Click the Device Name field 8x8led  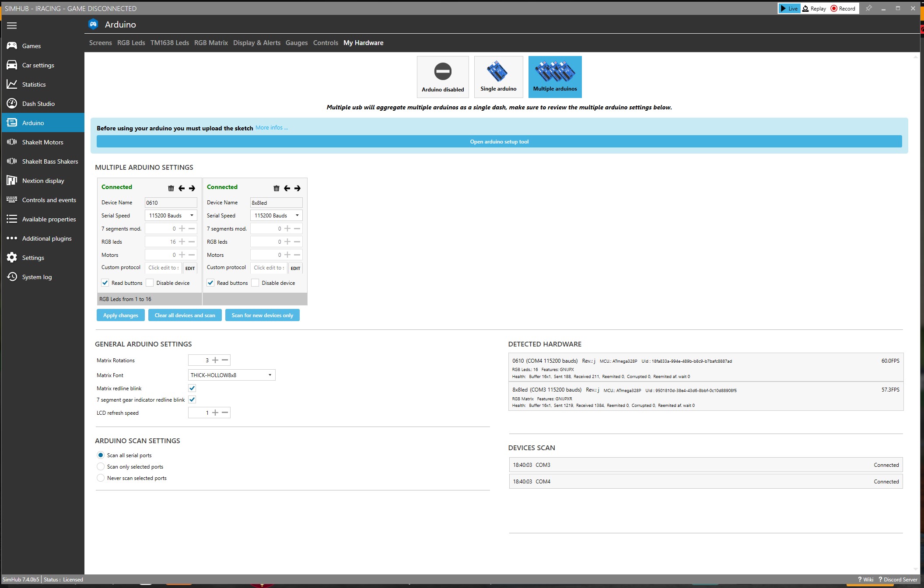[x=276, y=203]
